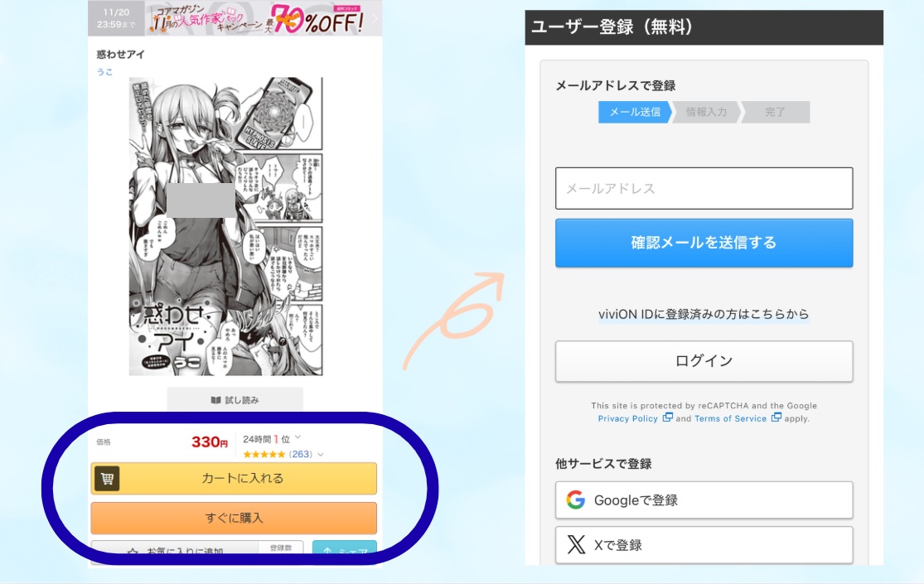Select the メール送信 step tab
The image size is (924, 584).
(635, 112)
